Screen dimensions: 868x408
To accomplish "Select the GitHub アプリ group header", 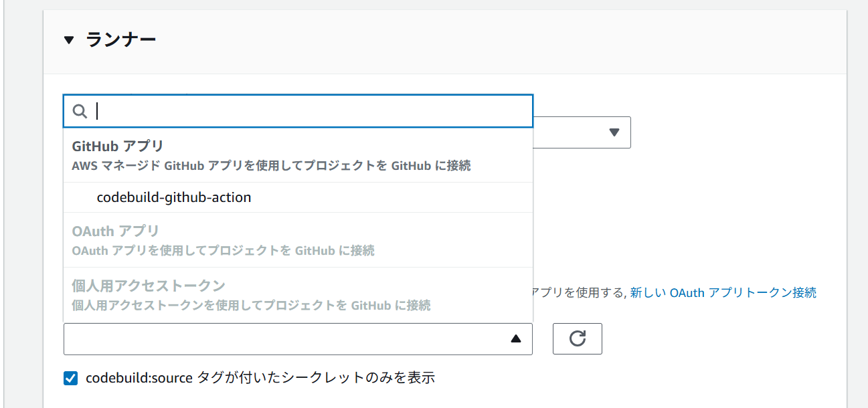I will coord(118,146).
